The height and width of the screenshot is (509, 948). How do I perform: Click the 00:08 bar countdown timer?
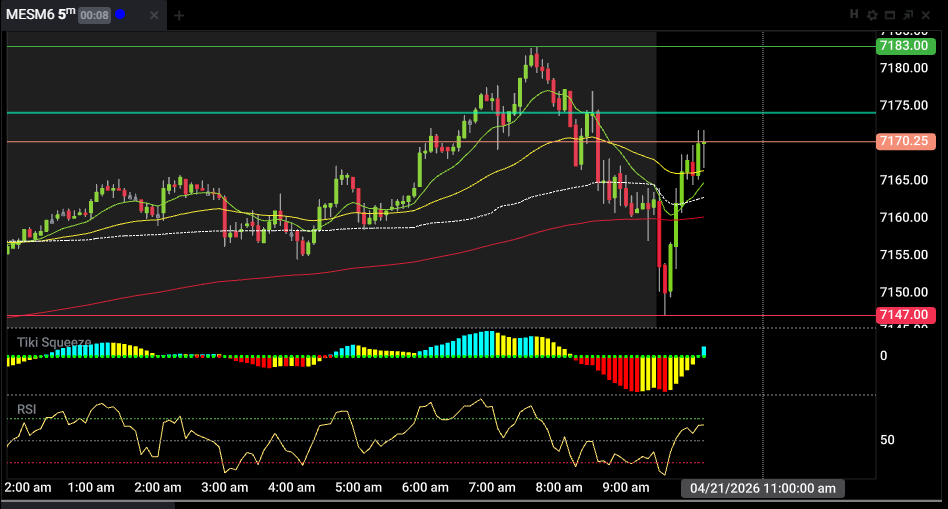pos(94,15)
